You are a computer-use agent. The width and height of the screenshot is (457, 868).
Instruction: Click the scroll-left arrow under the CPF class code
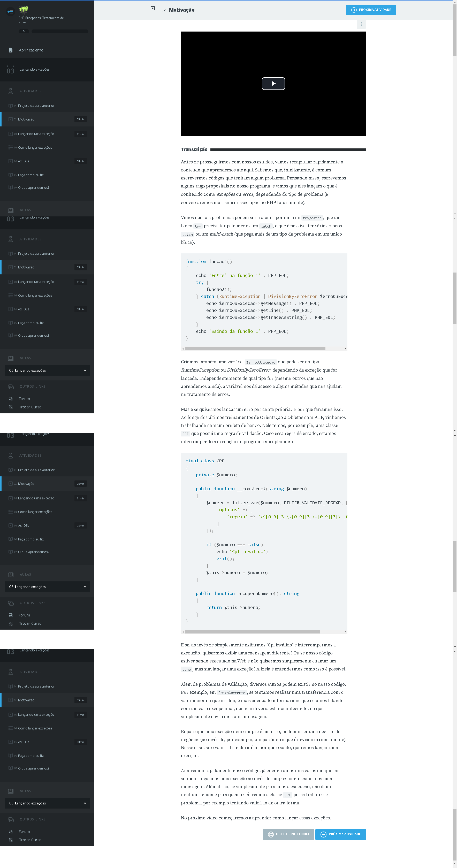pos(183,632)
